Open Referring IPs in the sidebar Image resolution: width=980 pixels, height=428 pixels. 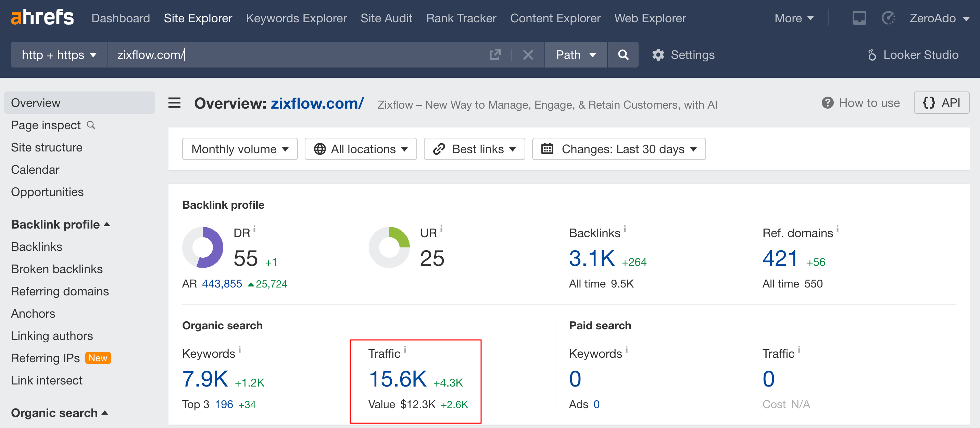point(45,358)
